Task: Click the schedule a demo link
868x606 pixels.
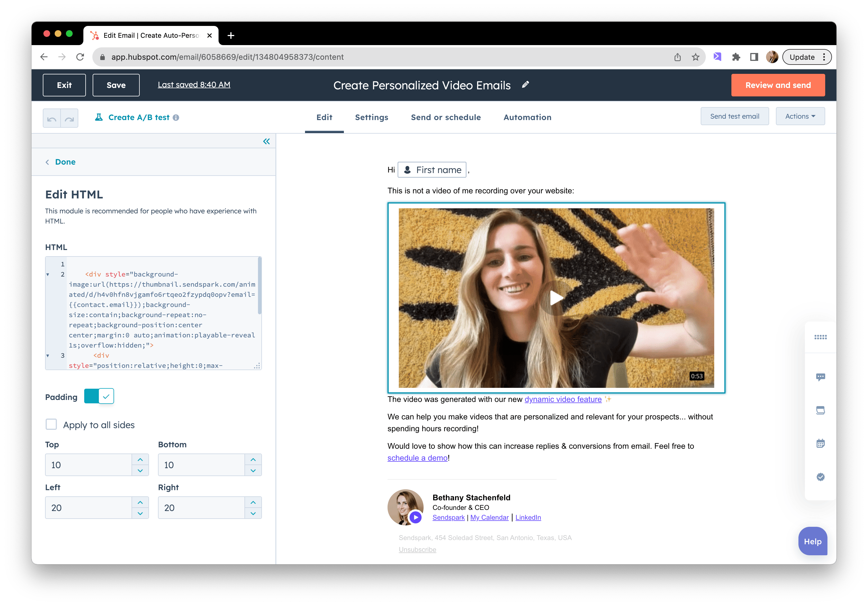Action: [417, 458]
